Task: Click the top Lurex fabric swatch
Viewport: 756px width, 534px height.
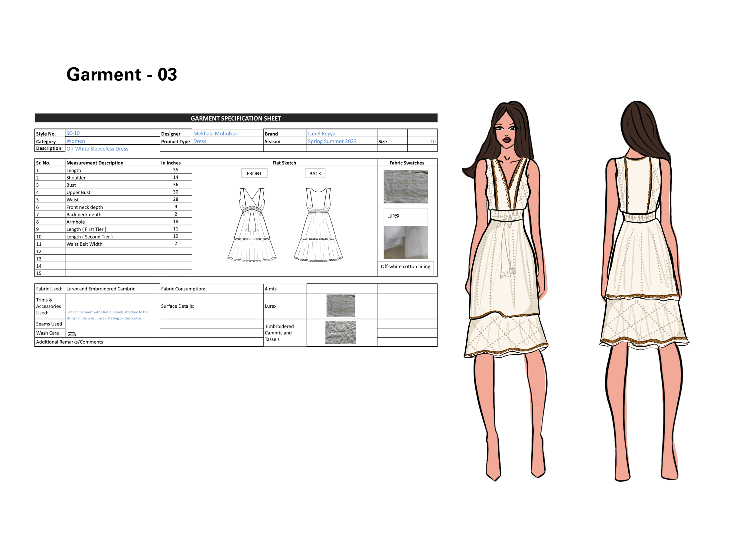Action: (406, 186)
